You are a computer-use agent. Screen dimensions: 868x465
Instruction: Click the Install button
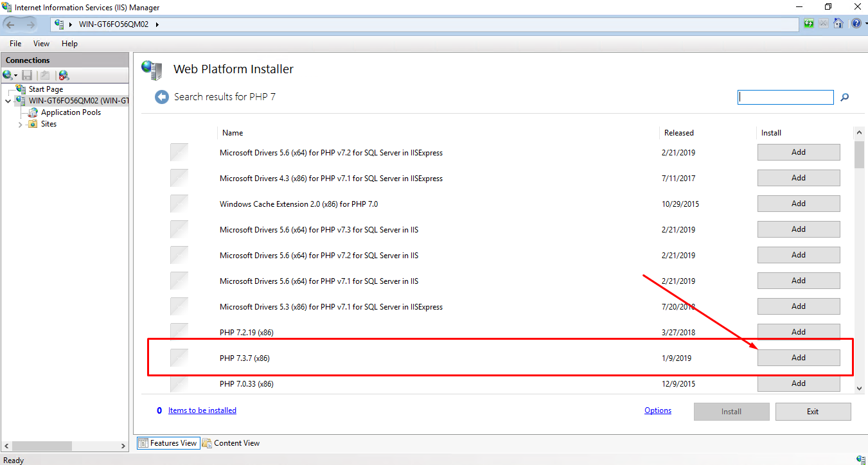coord(731,412)
